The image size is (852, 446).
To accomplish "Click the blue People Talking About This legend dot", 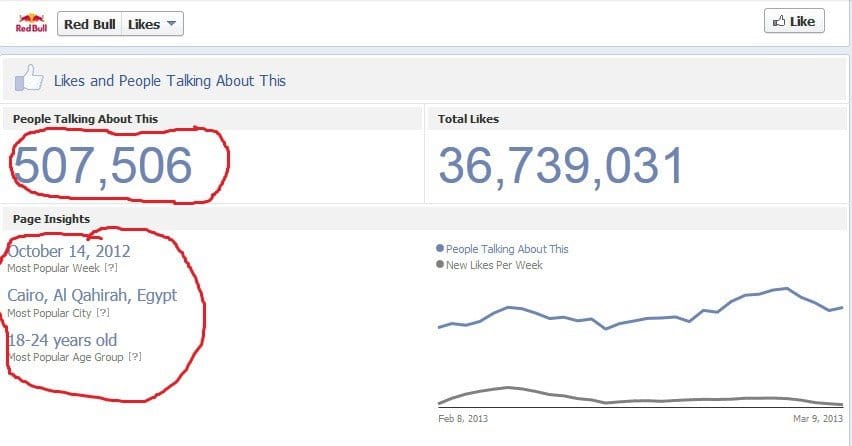I will (440, 249).
